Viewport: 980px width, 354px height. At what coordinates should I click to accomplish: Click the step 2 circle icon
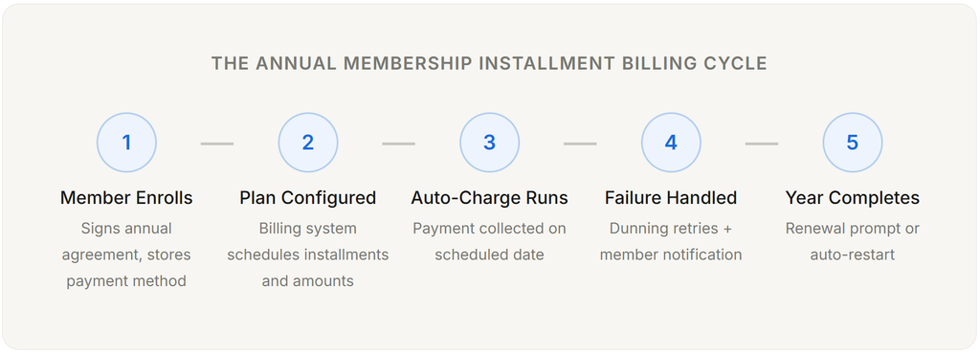coord(308,143)
